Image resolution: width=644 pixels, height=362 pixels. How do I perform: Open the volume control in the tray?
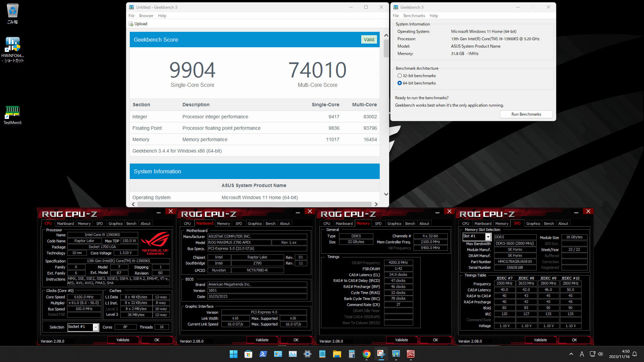(x=600, y=354)
